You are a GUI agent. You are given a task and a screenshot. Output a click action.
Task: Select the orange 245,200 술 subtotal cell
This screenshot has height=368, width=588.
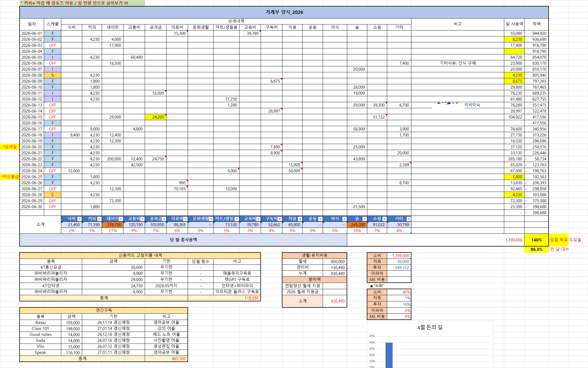(357, 225)
